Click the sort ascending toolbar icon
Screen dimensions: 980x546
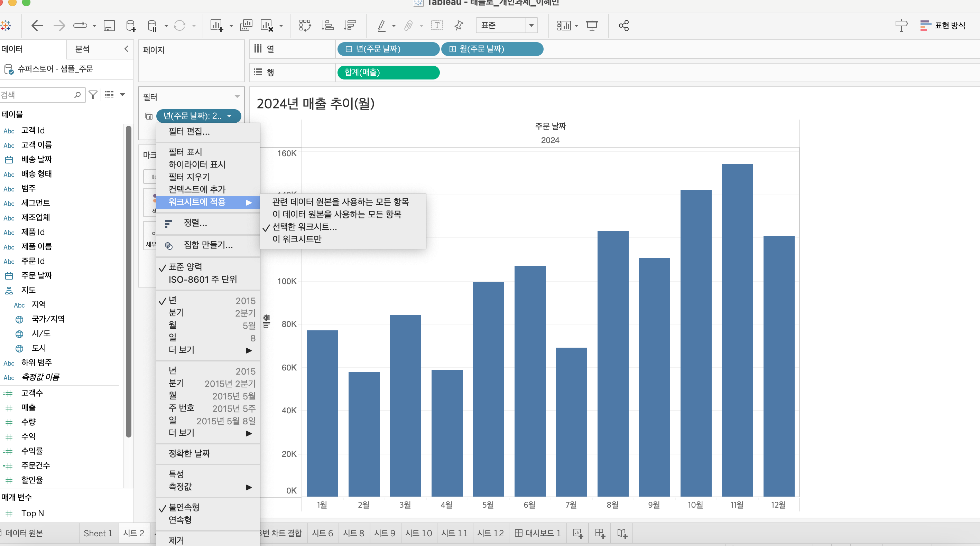[x=327, y=26]
